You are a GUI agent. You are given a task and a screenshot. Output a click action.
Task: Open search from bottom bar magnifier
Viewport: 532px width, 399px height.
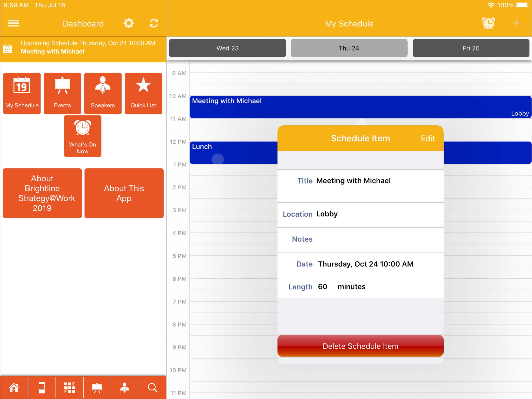152,388
